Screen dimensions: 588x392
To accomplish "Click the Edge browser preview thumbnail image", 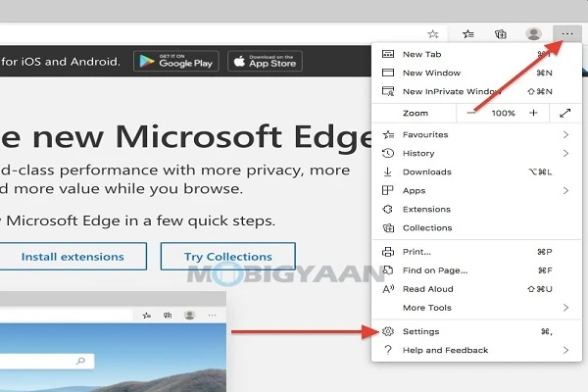I will (x=113, y=343).
